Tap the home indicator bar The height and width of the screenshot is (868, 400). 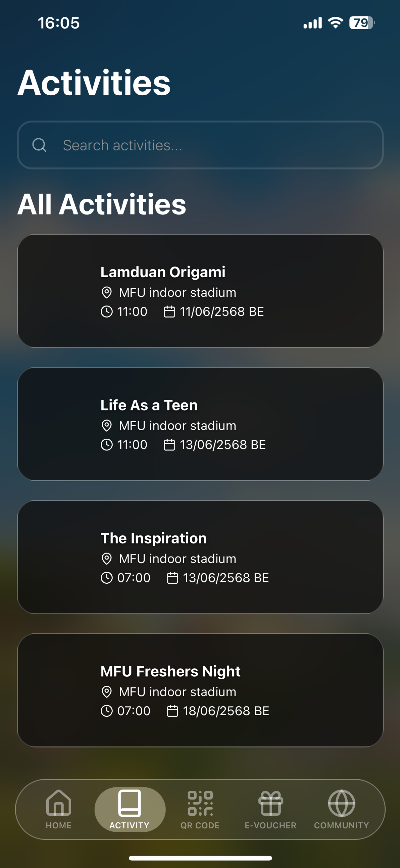click(200, 858)
